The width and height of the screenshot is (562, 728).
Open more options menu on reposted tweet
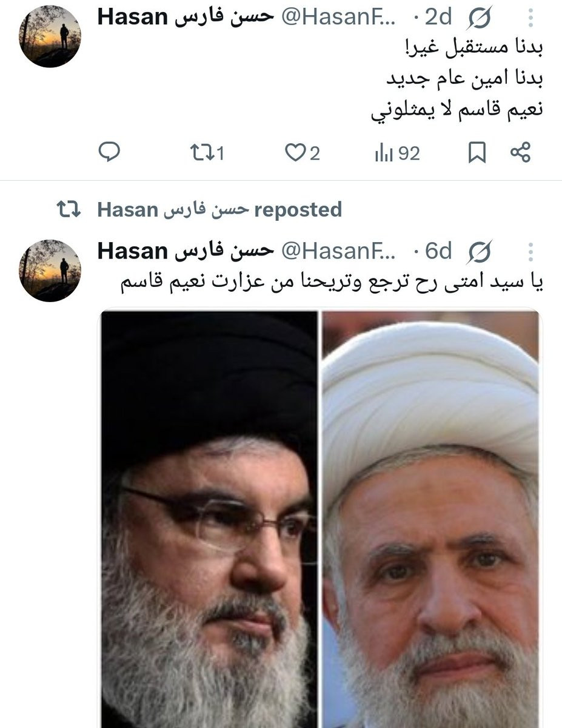[x=530, y=252]
